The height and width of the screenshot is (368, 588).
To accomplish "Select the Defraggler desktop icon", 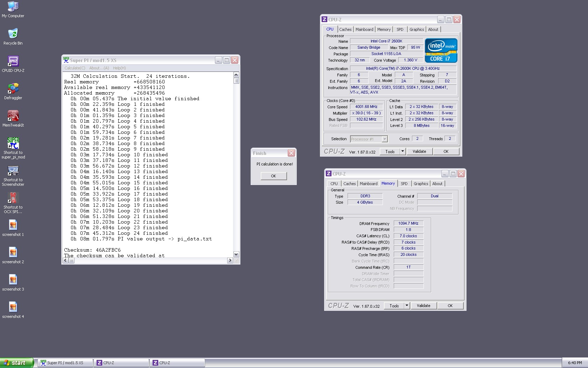I will [x=13, y=91].
